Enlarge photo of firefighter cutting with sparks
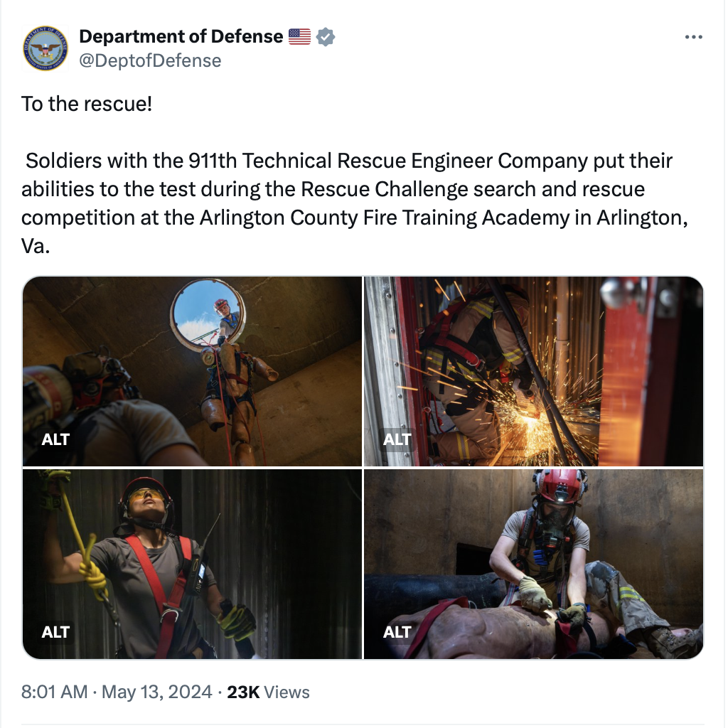The height and width of the screenshot is (728, 728). pyautogui.click(x=533, y=371)
